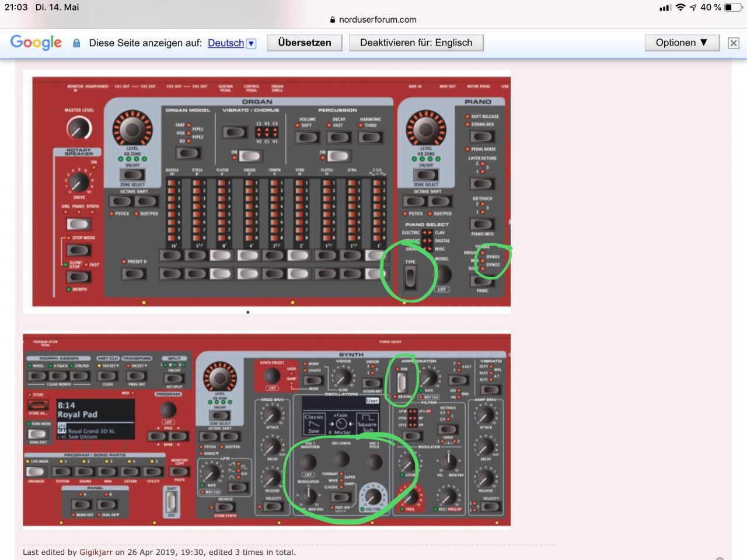The width and height of the screenshot is (747, 560).
Task: Click the '26 Apr 2019, 19:30' edit timestamp
Action: coord(165,552)
